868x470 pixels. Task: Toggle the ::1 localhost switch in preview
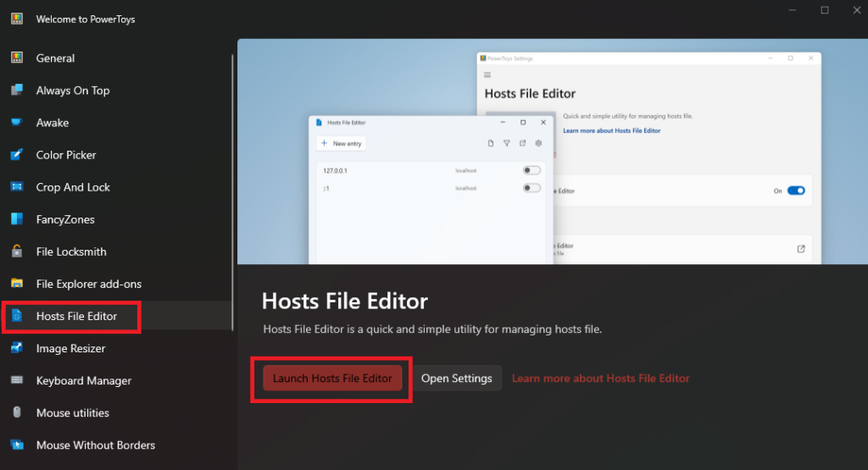point(531,188)
